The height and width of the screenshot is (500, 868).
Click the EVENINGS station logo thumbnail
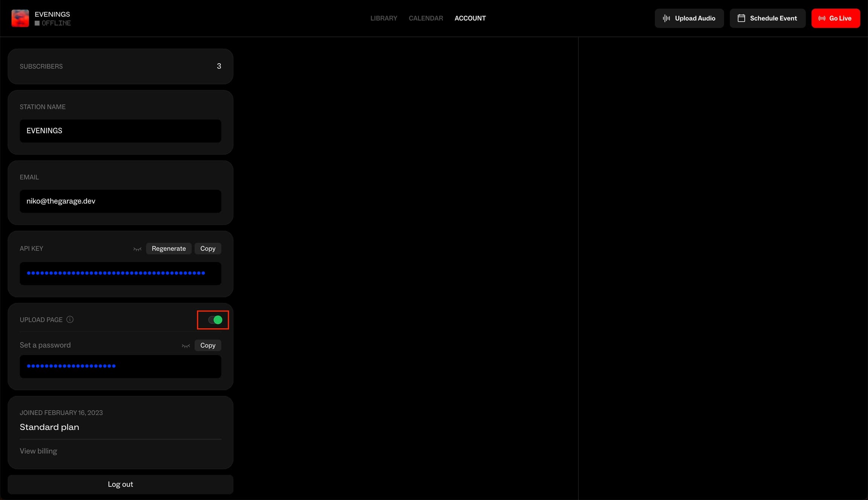[20, 18]
